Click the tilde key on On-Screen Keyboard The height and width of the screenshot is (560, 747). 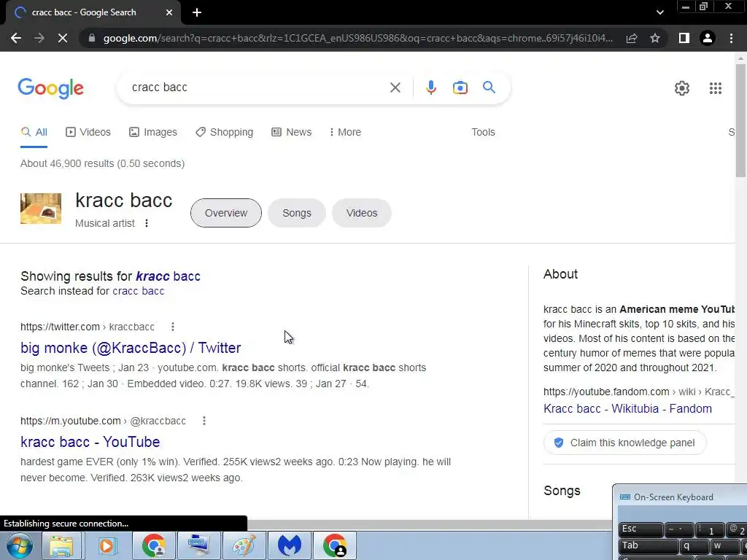(679, 529)
